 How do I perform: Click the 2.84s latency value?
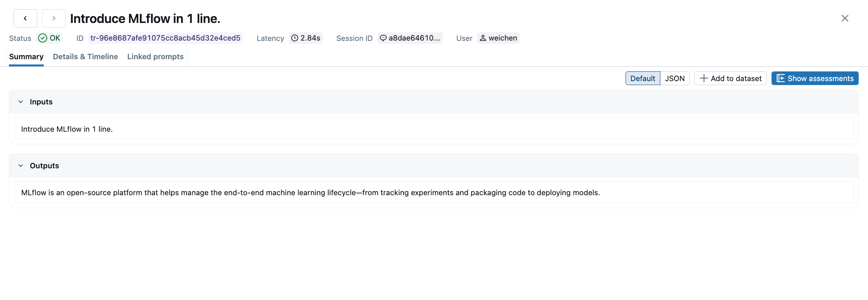310,38
